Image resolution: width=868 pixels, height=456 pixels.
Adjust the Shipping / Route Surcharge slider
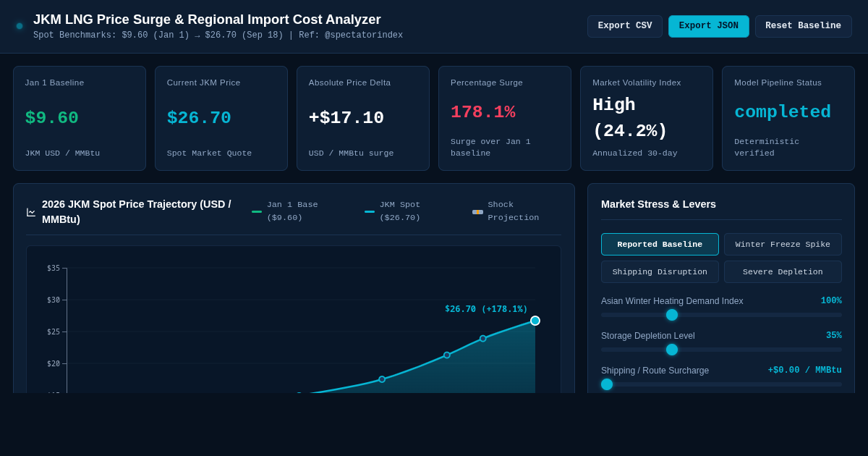721,384
